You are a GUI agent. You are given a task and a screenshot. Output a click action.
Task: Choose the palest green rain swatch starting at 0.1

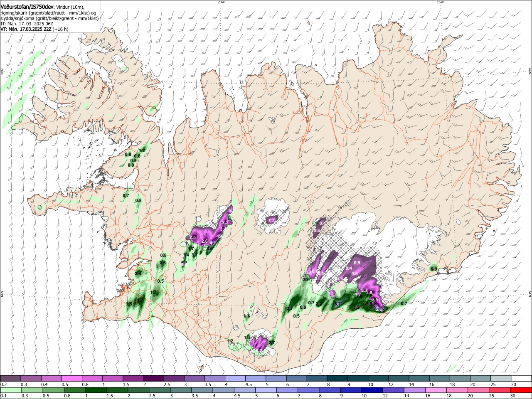(11, 390)
